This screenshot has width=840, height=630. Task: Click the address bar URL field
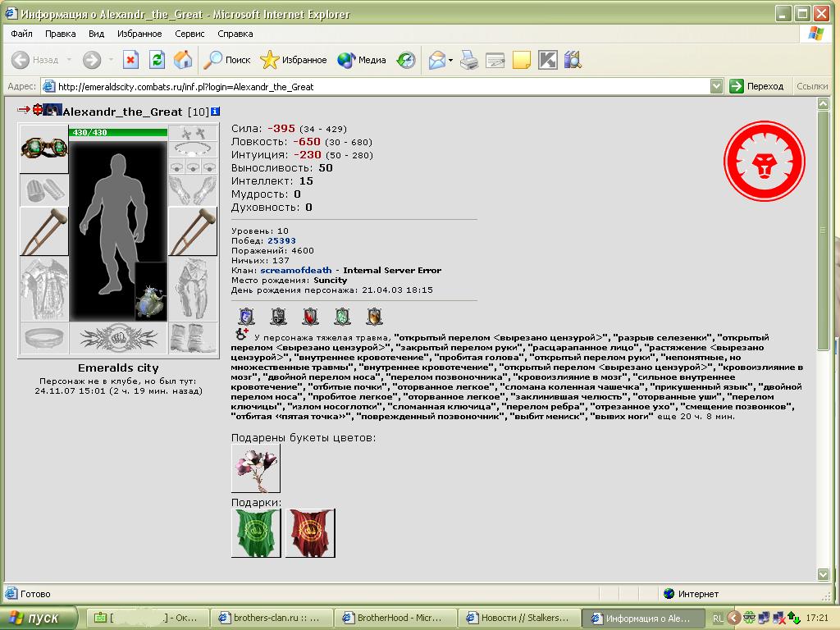tap(375, 86)
